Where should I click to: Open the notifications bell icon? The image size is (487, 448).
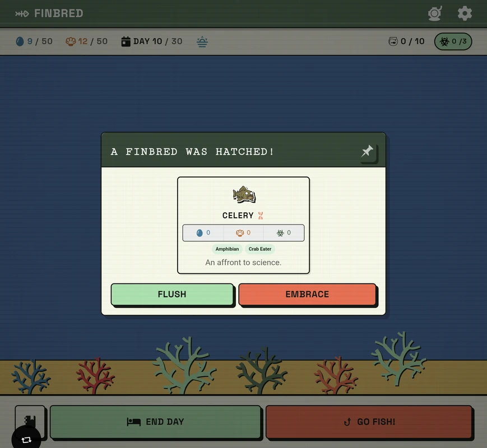[434, 13]
